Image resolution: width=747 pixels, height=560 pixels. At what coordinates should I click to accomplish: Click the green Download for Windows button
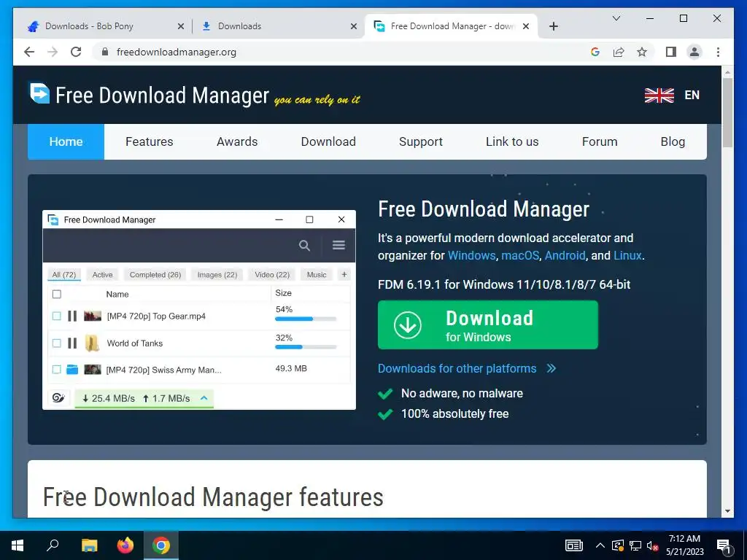(487, 324)
